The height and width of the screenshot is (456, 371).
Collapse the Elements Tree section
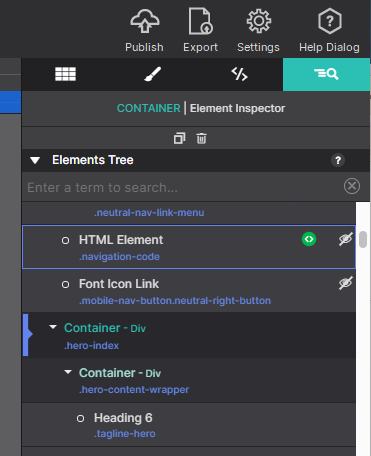[35, 160]
